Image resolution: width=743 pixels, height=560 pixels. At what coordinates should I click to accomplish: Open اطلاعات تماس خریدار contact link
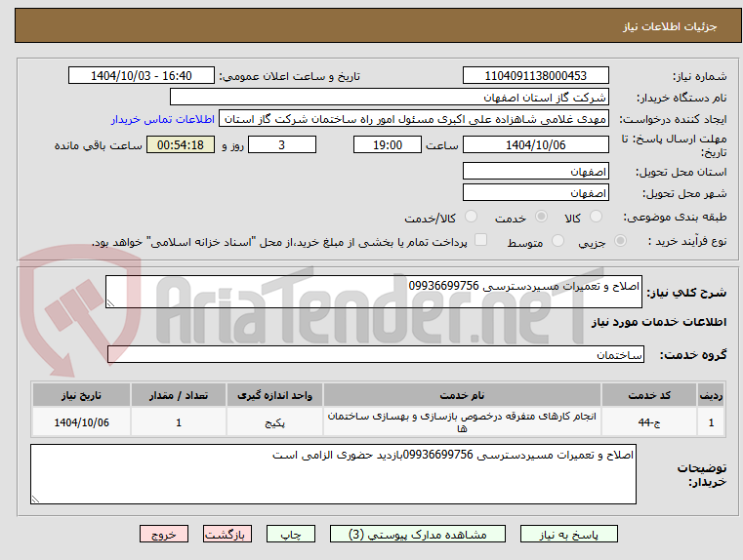162,119
